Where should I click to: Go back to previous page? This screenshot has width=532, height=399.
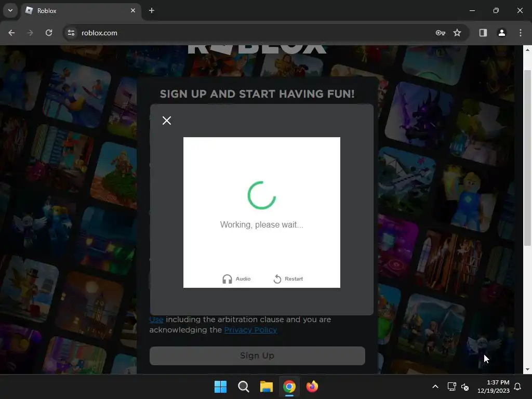[x=11, y=33]
